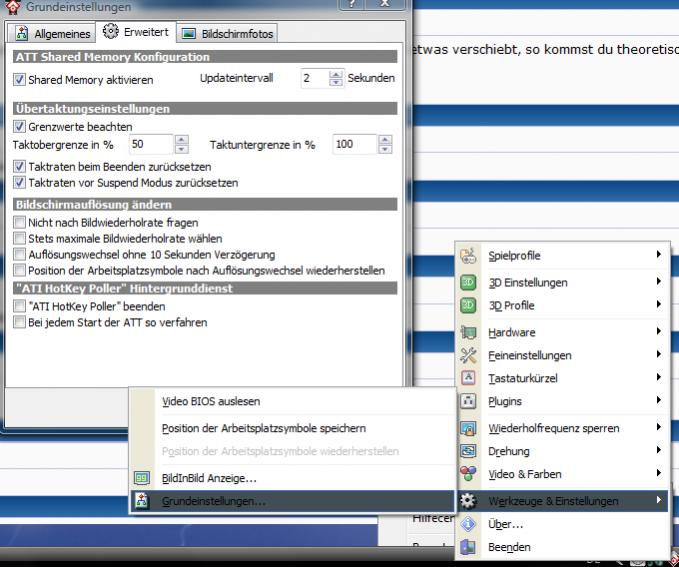Click the BildInBild Anzeige monitor icon

coord(142,478)
